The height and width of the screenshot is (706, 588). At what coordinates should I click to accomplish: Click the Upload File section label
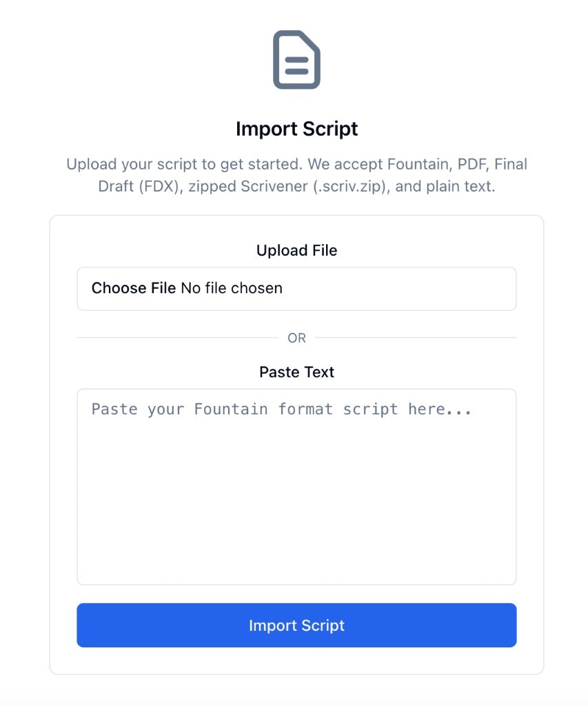[x=296, y=250]
